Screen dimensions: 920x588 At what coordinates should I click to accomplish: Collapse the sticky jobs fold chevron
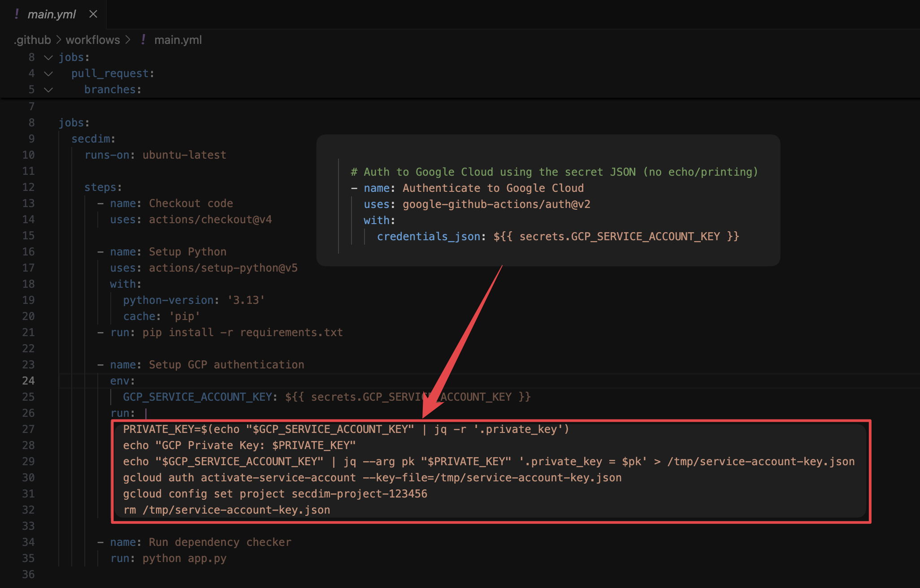click(x=48, y=57)
